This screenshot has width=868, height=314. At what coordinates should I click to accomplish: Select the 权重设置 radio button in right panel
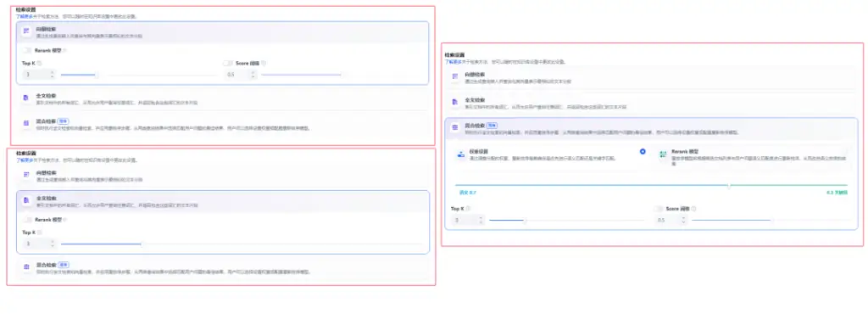[643, 151]
